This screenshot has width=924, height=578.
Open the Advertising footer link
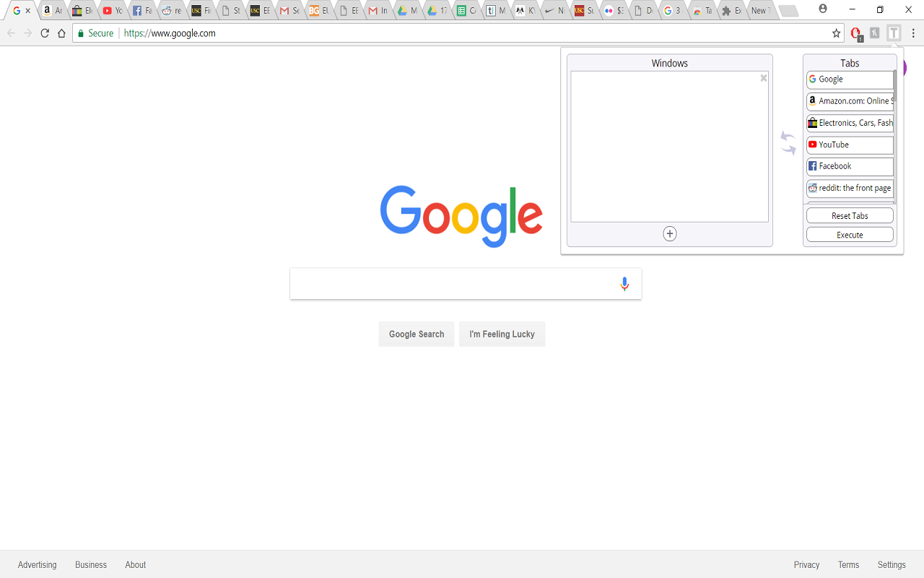38,565
